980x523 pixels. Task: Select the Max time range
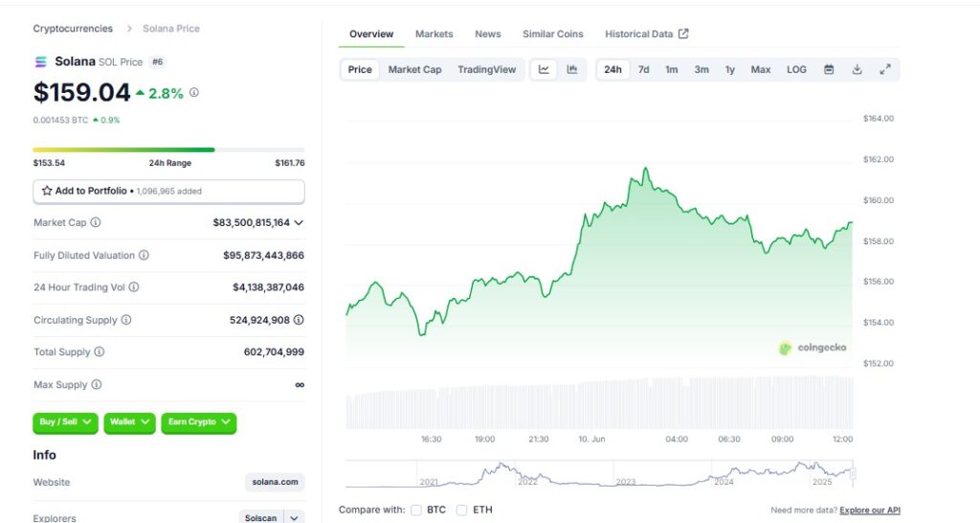pyautogui.click(x=761, y=69)
